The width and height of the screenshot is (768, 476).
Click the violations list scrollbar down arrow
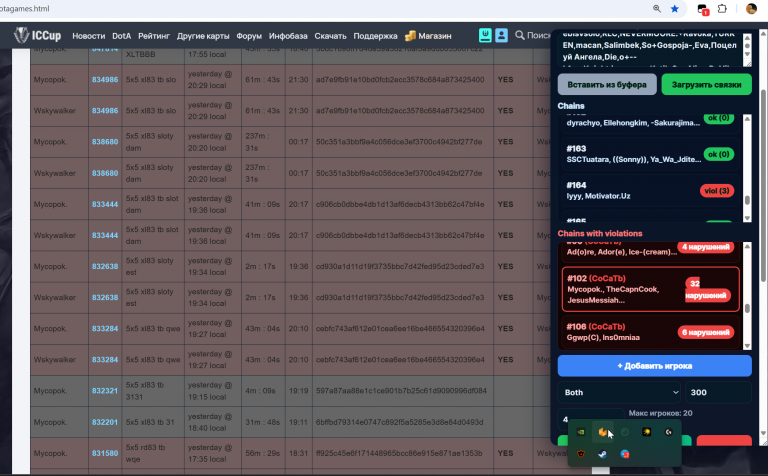point(747,345)
